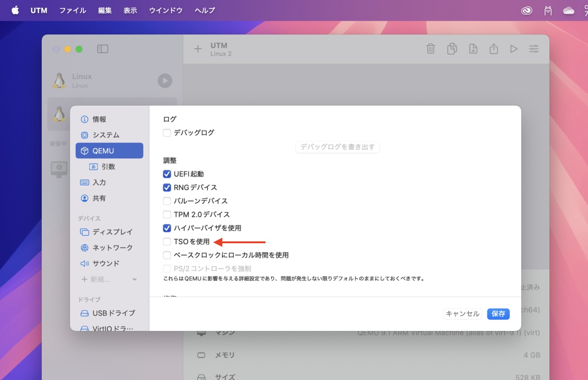Enable ベースクロックにローカル時間を使用 checkbox
The width and height of the screenshot is (588, 380).
coord(167,255)
